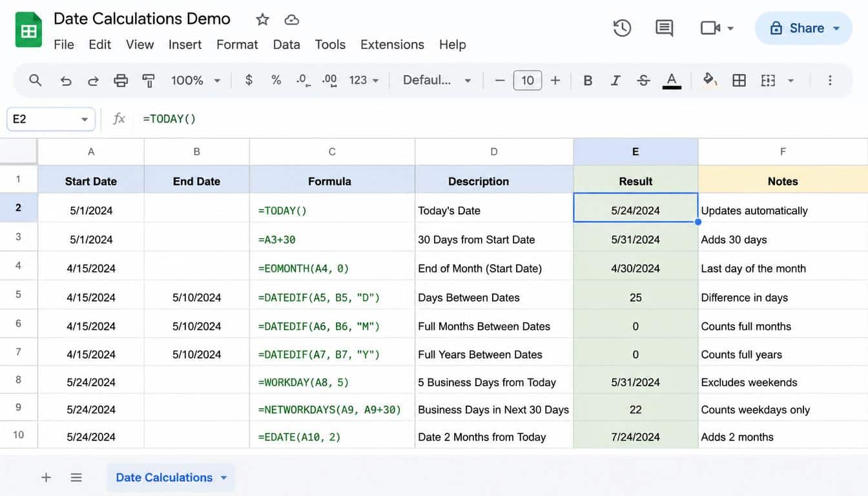The image size is (868, 496).
Task: Open the search menus magnifier
Action: [x=36, y=80]
